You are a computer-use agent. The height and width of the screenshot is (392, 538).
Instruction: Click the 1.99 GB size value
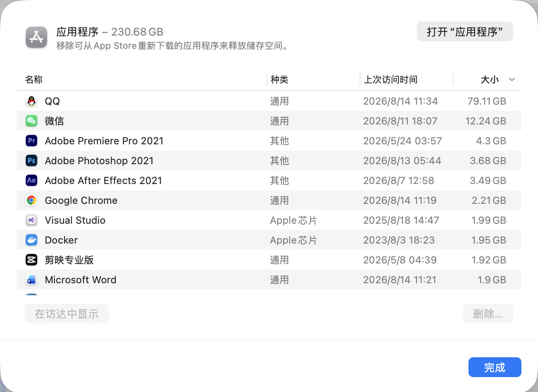(x=489, y=220)
